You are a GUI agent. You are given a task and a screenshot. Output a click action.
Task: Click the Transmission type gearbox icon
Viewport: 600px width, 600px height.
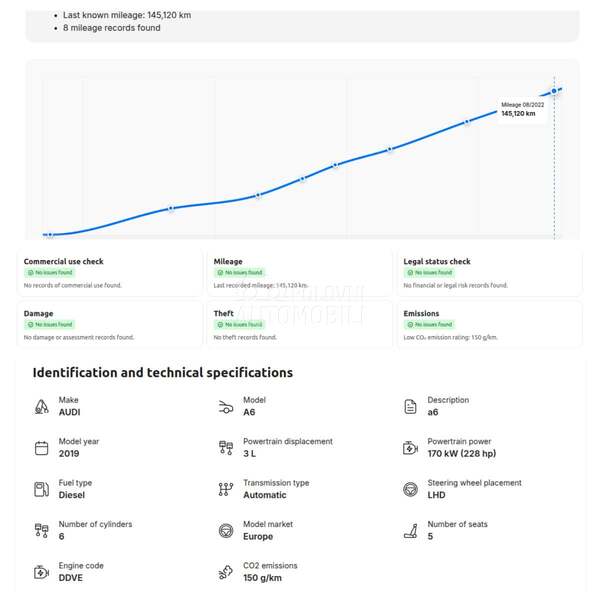225,489
